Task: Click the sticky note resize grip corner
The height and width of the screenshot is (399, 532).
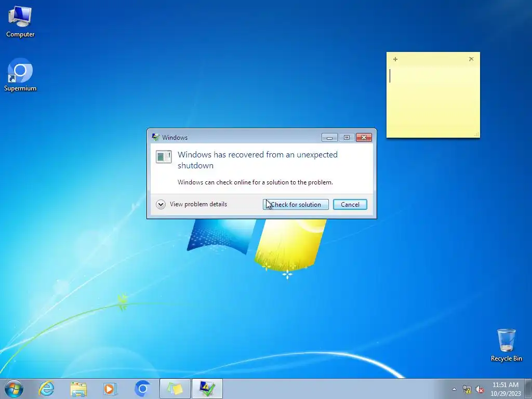Action: (x=477, y=135)
